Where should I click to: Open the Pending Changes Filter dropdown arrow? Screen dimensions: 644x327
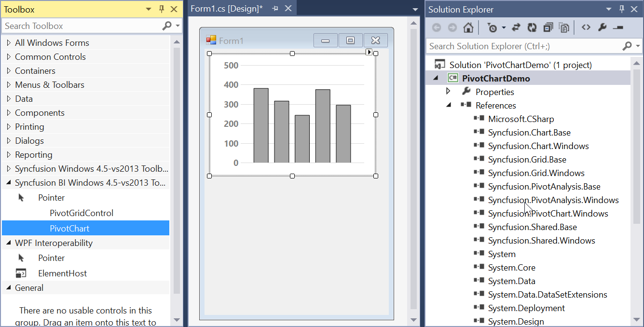tap(504, 28)
